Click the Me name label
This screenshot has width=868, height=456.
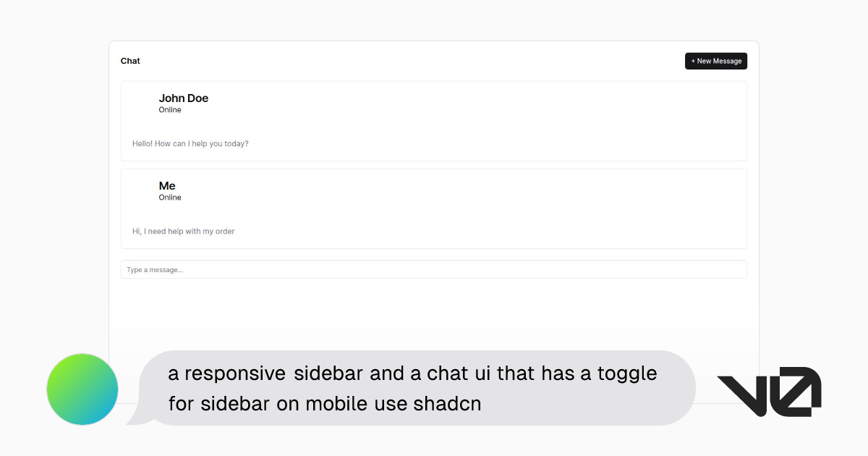tap(167, 185)
